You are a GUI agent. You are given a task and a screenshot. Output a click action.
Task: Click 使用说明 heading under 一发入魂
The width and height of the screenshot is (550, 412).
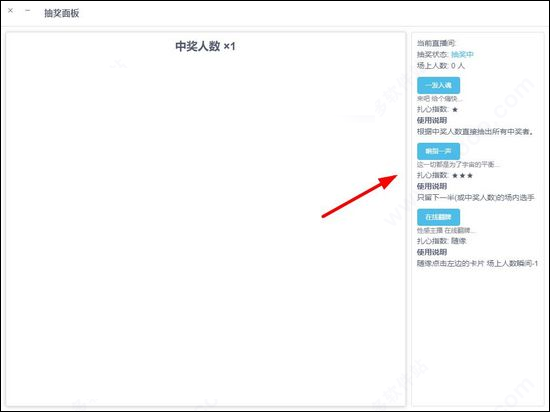[432, 120]
